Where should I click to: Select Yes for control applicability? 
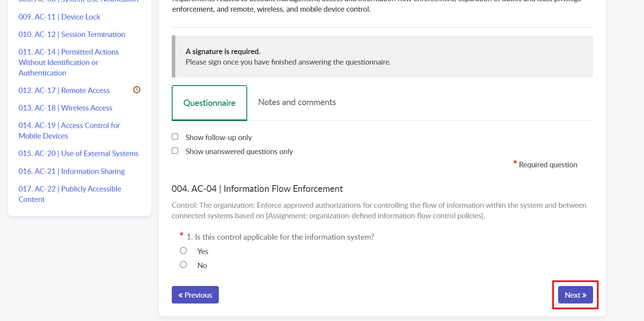tap(183, 251)
